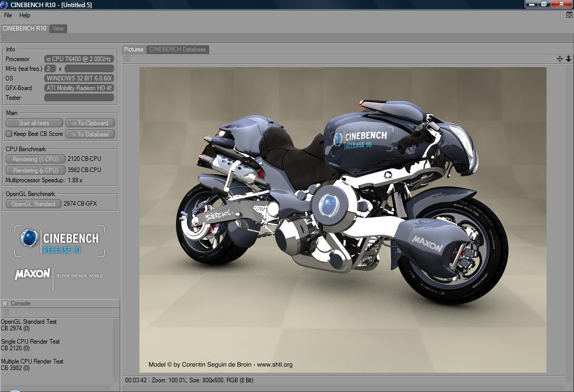Click the layout icon at menu bar's right end
Screen dimensions: 574x392
click(569, 15)
